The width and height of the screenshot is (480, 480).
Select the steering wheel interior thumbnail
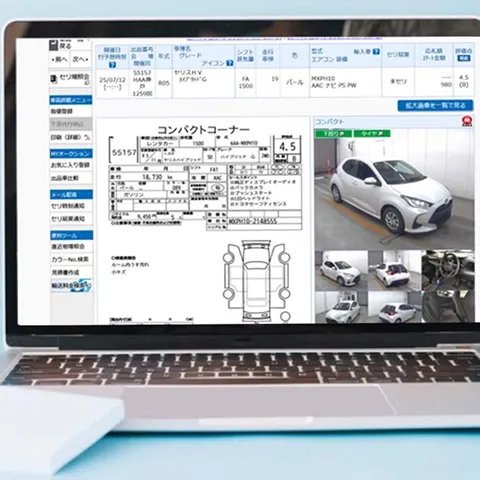[448, 270]
